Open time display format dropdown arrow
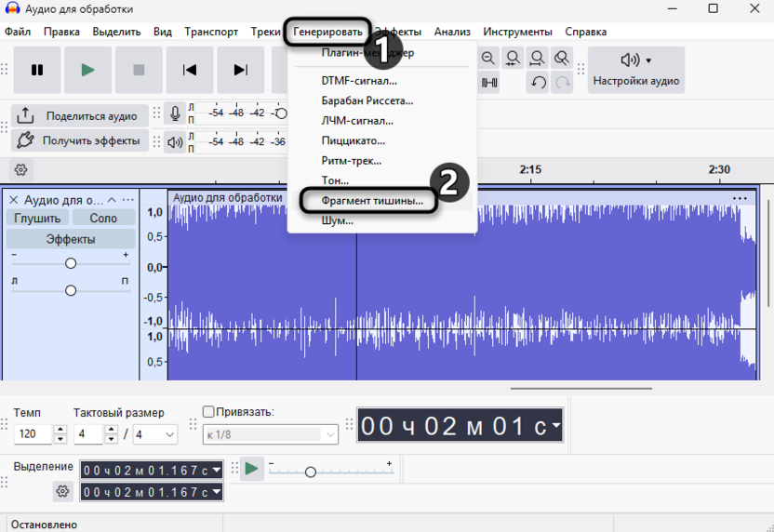Image resolution: width=774 pixels, height=532 pixels. tap(557, 425)
